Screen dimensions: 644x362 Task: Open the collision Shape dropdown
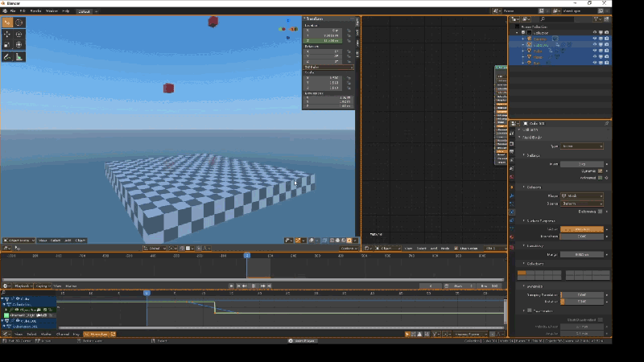[581, 195]
